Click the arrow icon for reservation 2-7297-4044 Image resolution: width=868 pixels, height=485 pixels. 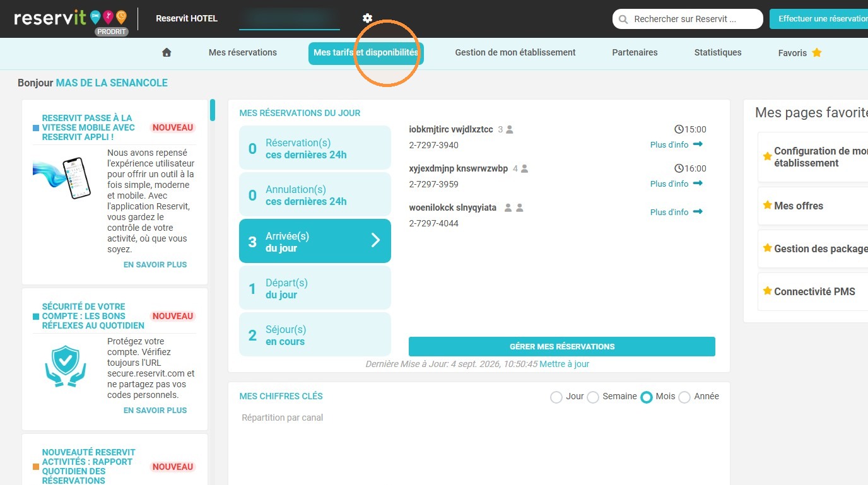(x=698, y=212)
